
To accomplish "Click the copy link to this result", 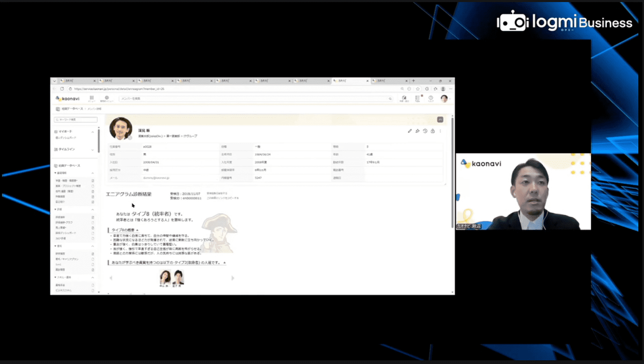I will [x=222, y=198].
